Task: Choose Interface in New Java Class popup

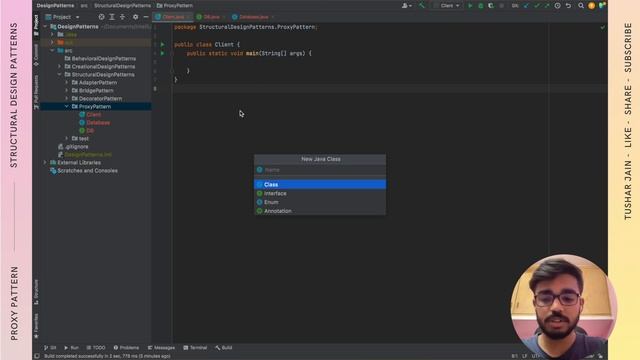Action: pos(320,193)
